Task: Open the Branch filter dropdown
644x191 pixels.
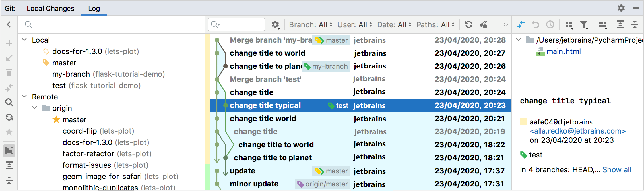Action: (310, 25)
